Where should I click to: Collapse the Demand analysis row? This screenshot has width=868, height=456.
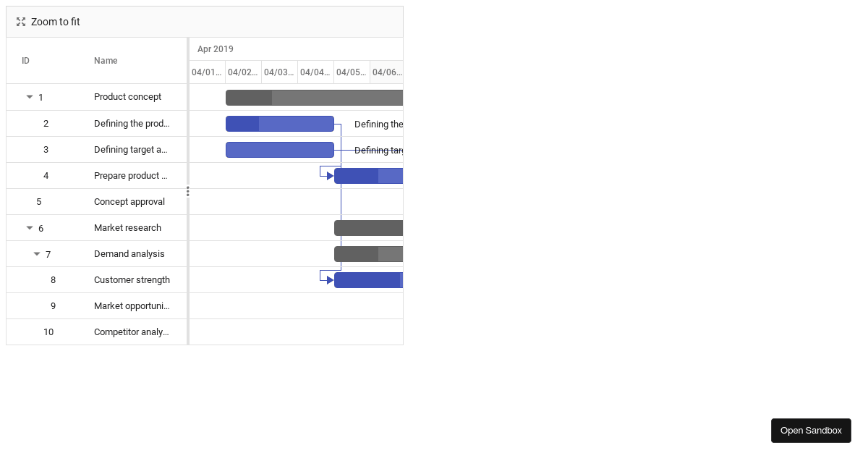tap(37, 254)
